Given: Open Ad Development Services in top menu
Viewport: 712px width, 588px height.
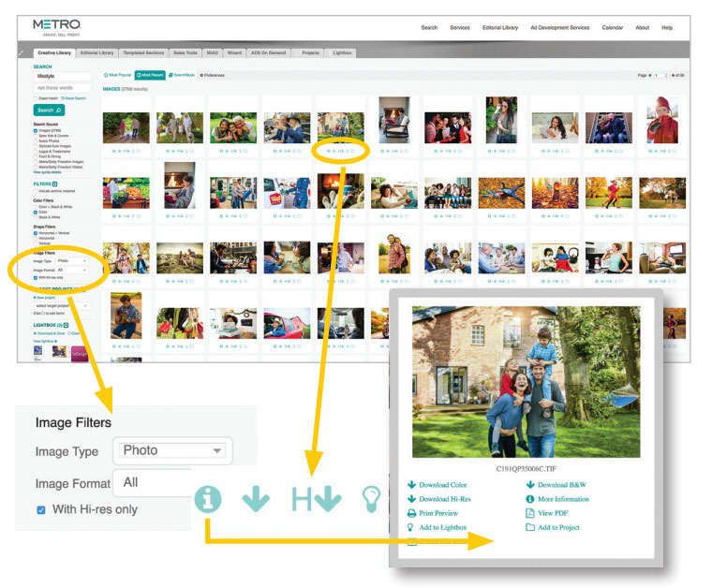Looking at the screenshot, I should [x=559, y=27].
